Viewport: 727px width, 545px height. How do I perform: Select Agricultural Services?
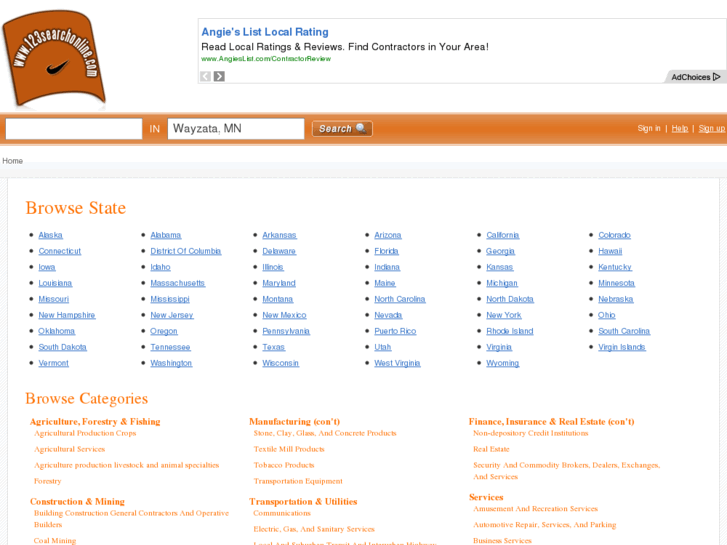(70, 449)
